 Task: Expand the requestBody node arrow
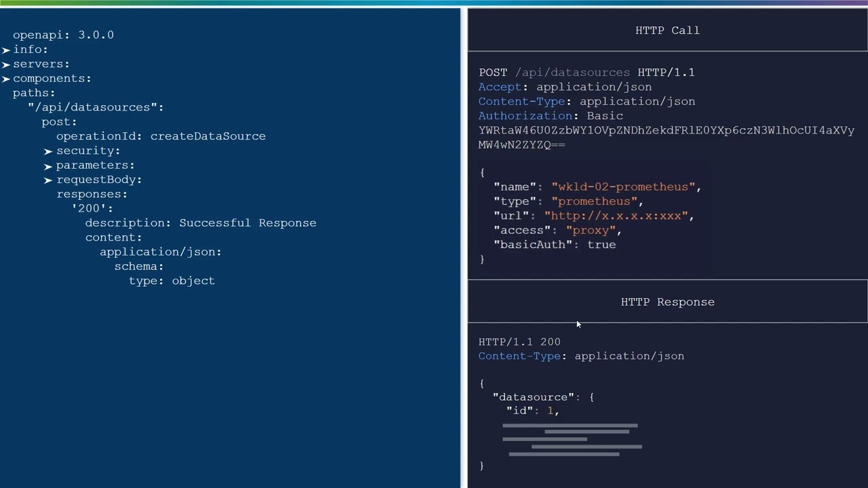coord(48,180)
